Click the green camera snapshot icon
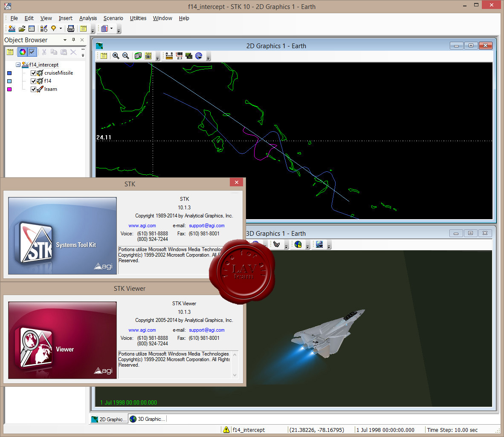 [138, 56]
